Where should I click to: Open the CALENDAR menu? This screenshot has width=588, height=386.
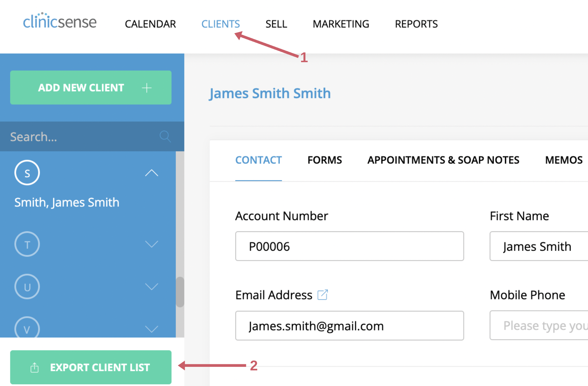coord(150,24)
